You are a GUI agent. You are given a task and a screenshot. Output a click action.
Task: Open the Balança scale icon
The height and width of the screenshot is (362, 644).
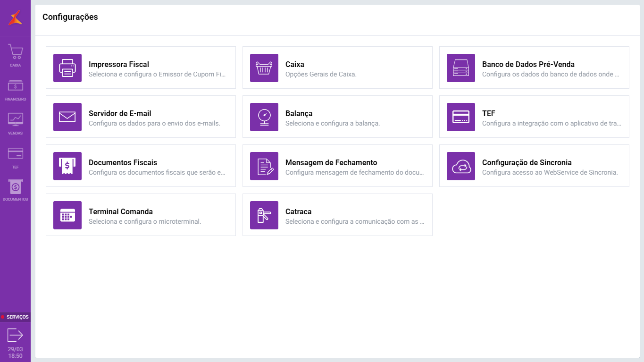[x=264, y=117]
